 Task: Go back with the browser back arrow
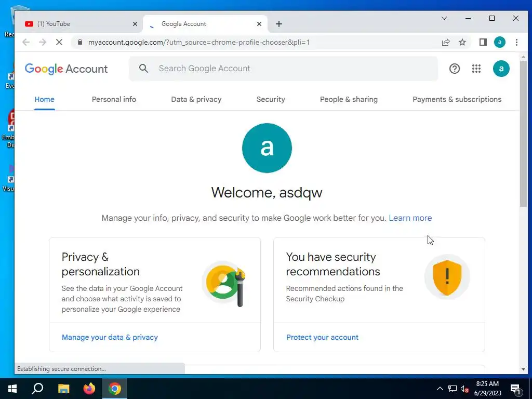[x=26, y=42]
